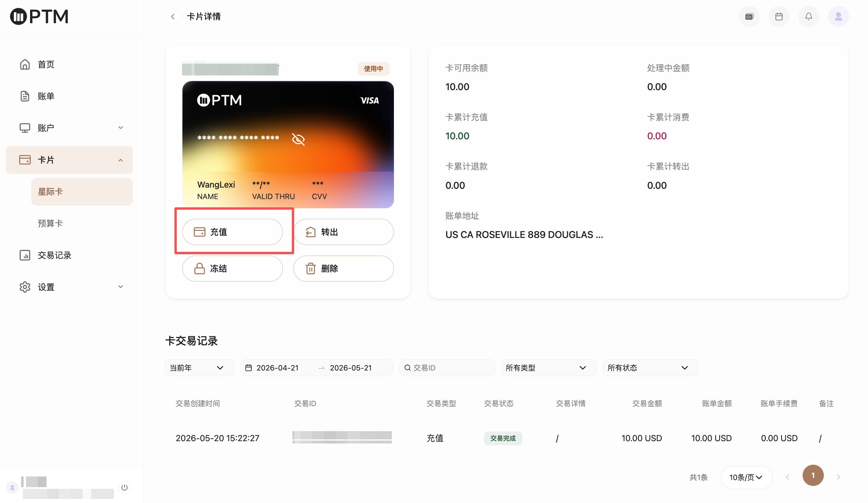The width and height of the screenshot is (868, 503).
Task: Click the PTM logo in the sidebar
Action: click(39, 16)
